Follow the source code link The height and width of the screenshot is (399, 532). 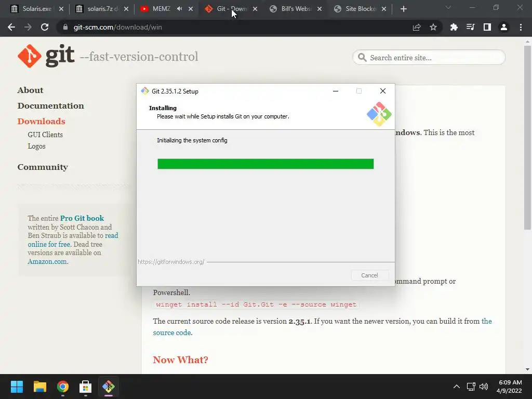[x=172, y=332]
